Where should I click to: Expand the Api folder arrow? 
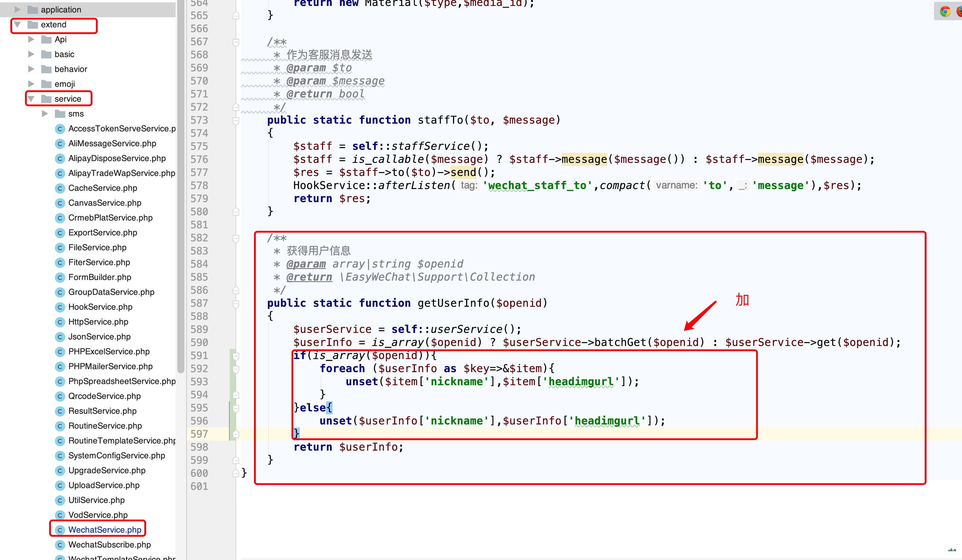point(31,39)
